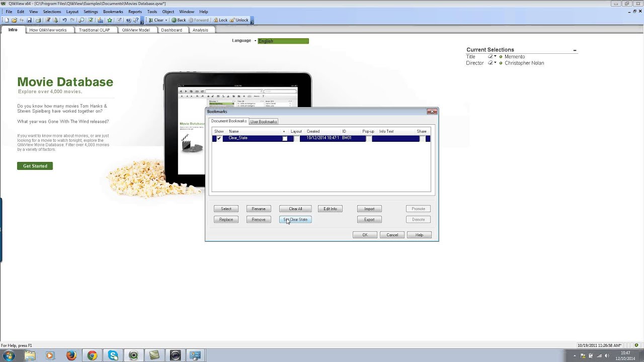Open the File menu
Viewport: 644px width, 362px height.
click(9, 12)
